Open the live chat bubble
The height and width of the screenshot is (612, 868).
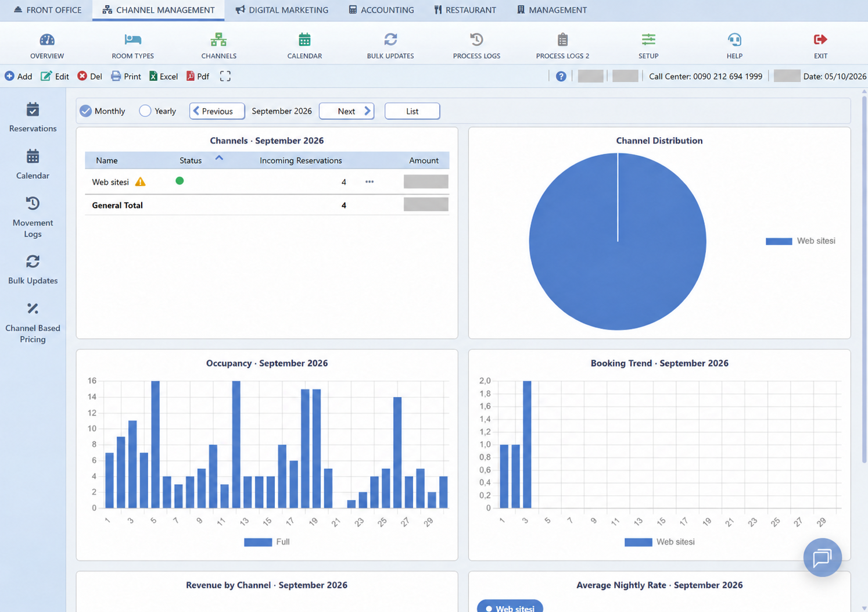pyautogui.click(x=822, y=557)
